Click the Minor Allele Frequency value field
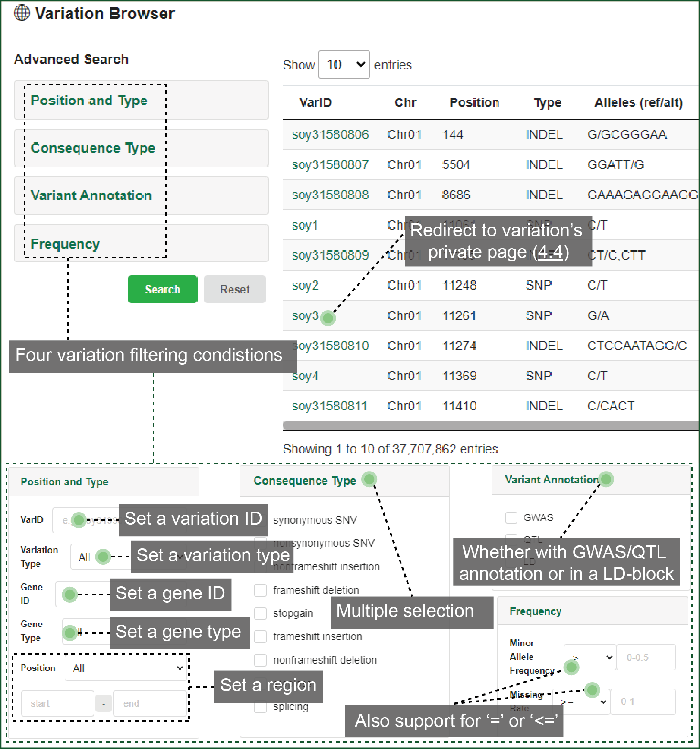Screen dimensions: 700x749 coord(646,657)
